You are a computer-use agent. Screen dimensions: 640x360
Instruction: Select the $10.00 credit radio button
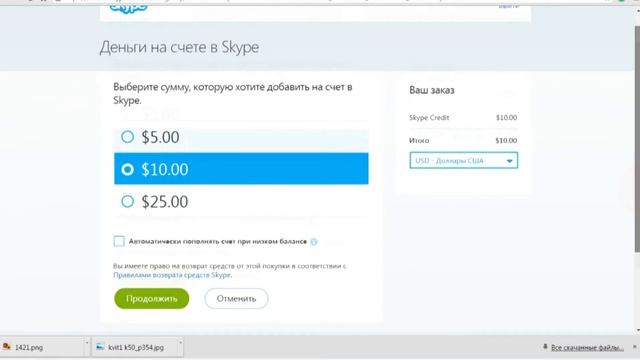tap(127, 169)
